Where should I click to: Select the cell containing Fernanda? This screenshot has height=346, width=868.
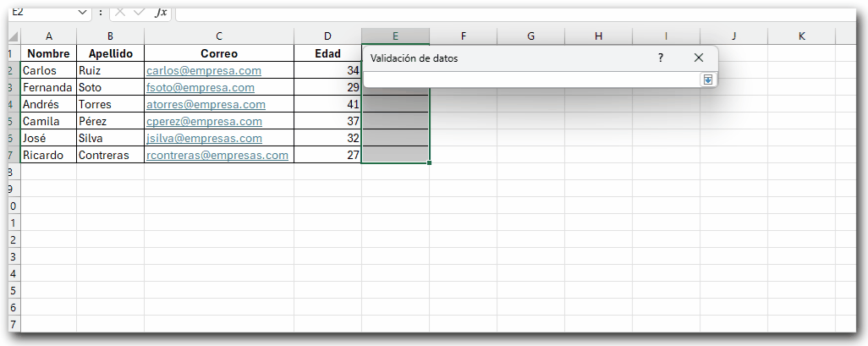tap(49, 87)
